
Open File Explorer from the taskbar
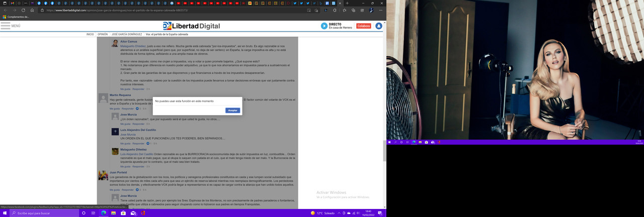pyautogui.click(x=113, y=213)
